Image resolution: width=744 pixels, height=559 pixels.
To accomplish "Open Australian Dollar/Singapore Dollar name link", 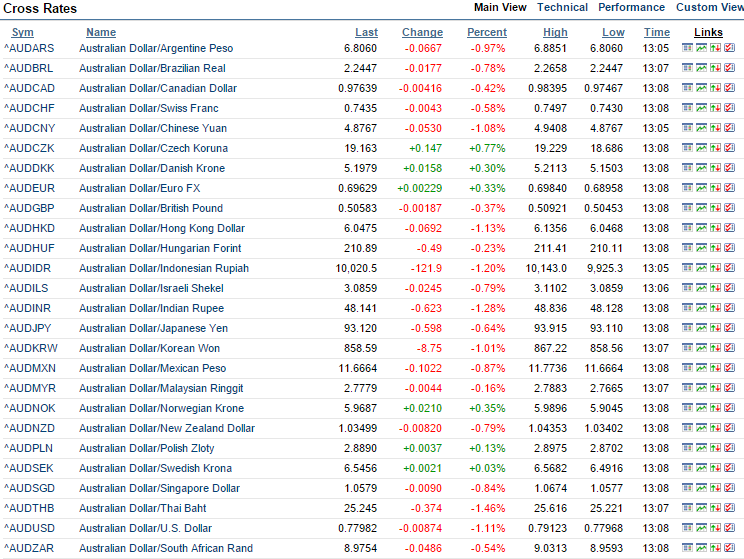I will click(x=159, y=488).
